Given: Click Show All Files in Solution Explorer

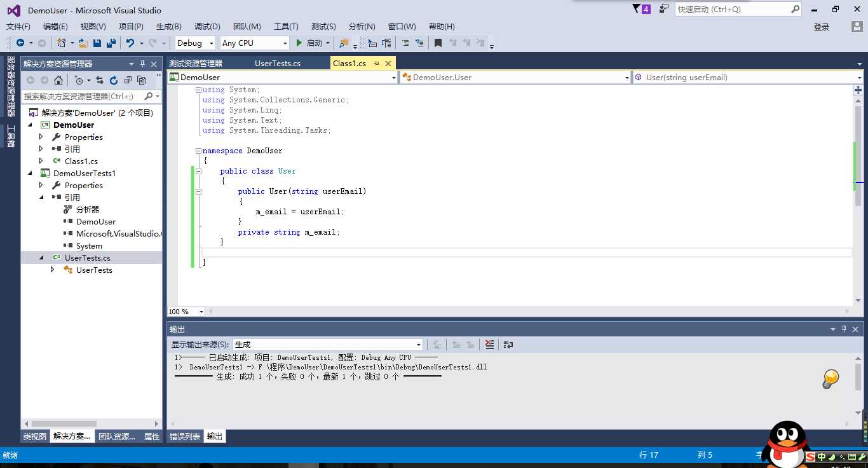Looking at the screenshot, I should pos(142,80).
